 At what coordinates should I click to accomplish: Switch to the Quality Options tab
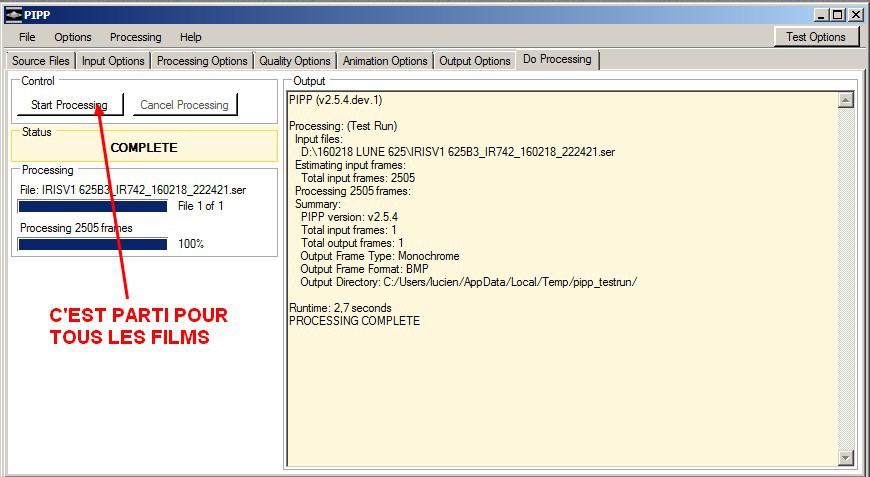[295, 60]
